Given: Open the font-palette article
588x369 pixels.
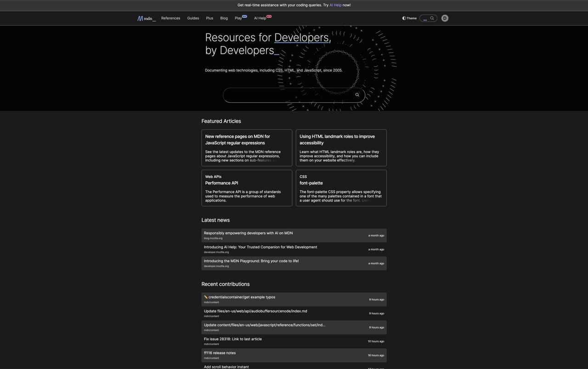Looking at the screenshot, I should click(311, 183).
